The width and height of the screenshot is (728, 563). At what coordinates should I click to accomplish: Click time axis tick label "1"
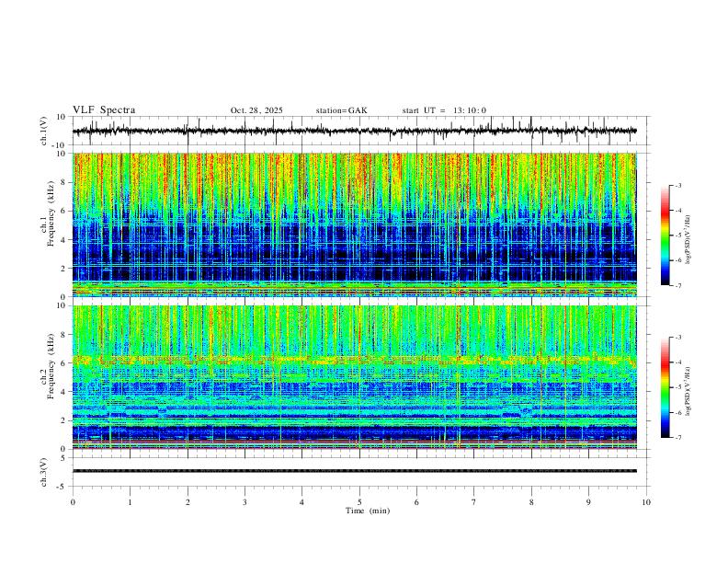coord(130,502)
